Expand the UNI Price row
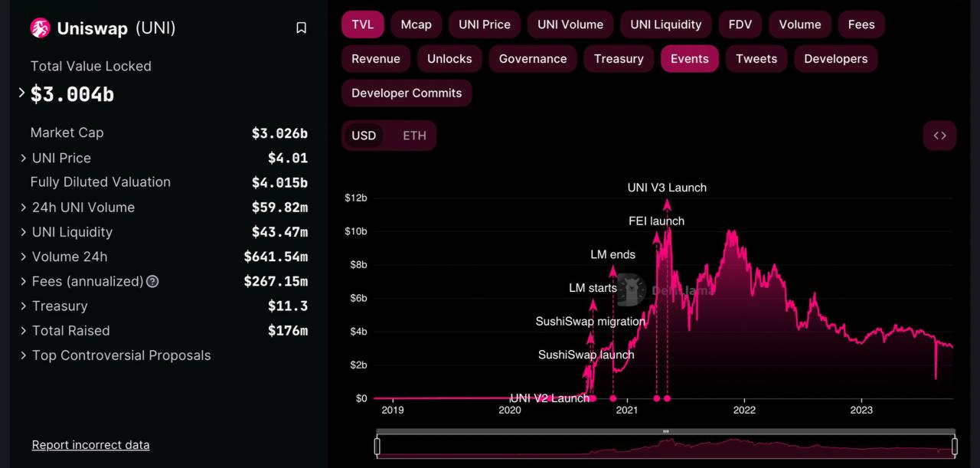The height and width of the screenshot is (468, 980). coord(24,158)
